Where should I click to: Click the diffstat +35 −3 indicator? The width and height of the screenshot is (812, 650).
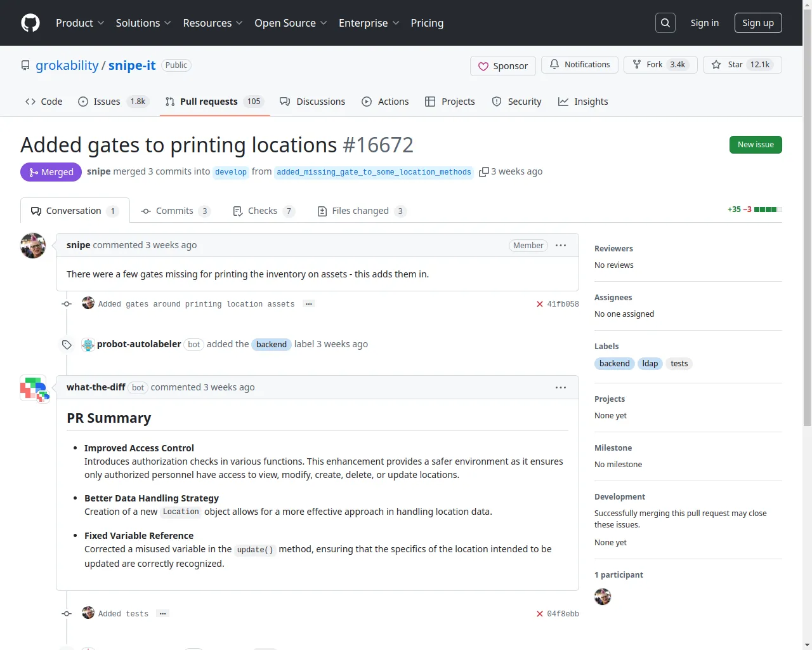pos(755,209)
